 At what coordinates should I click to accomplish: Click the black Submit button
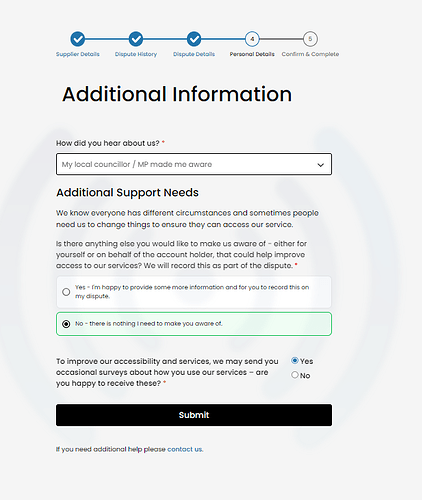(194, 415)
